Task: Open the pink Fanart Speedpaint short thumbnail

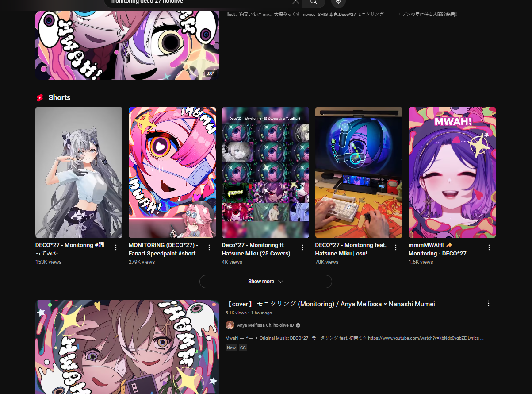Action: [172, 172]
